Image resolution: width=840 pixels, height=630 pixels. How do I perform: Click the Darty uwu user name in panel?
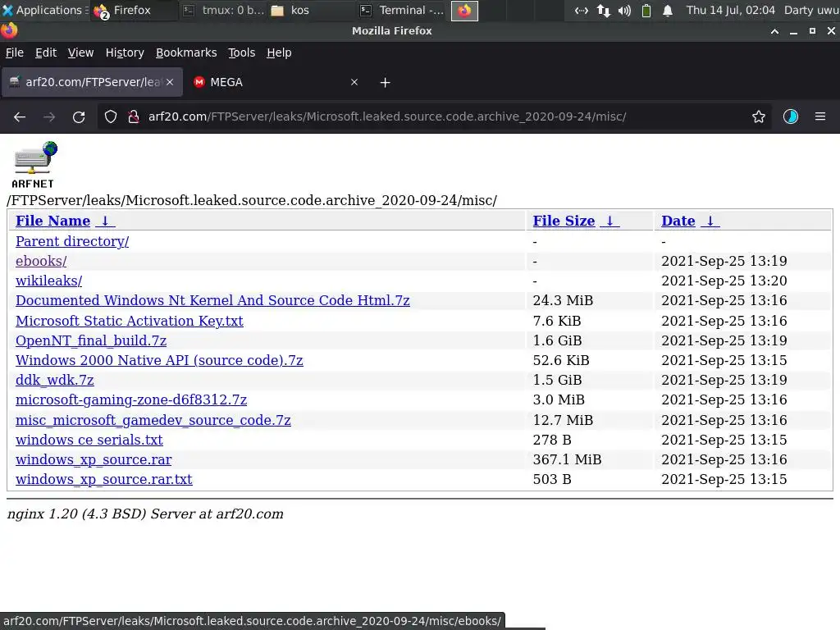[811, 10]
